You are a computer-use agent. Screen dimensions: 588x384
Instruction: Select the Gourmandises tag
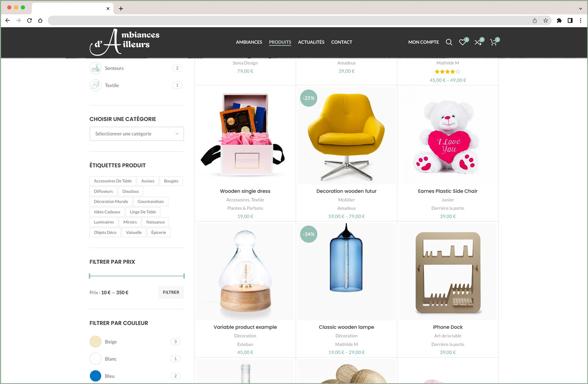(151, 201)
